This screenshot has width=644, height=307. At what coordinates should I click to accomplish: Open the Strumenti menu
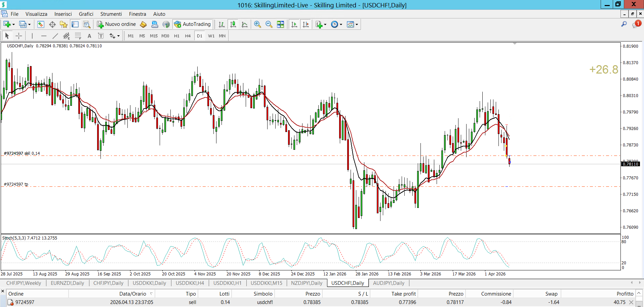pyautogui.click(x=111, y=14)
